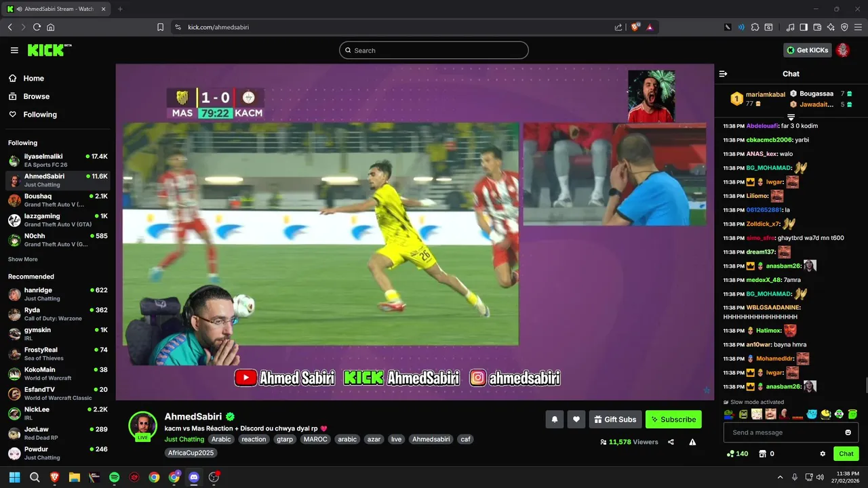Viewport: 868px width, 488px height.
Task: Toggle the browser sidebar panel icon
Action: (x=804, y=27)
